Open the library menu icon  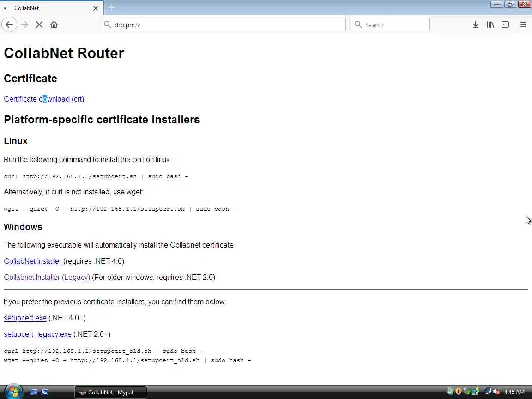[490, 25]
